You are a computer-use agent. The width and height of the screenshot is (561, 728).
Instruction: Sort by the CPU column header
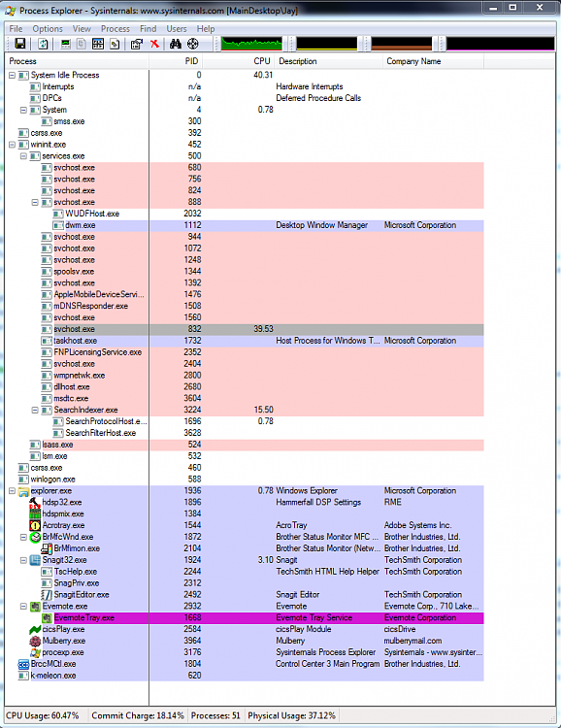coord(238,61)
